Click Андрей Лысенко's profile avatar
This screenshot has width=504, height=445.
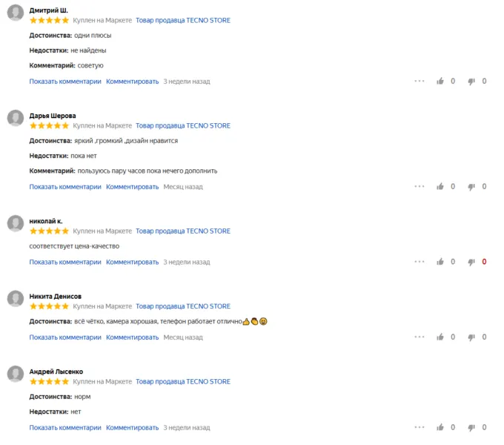click(15, 375)
